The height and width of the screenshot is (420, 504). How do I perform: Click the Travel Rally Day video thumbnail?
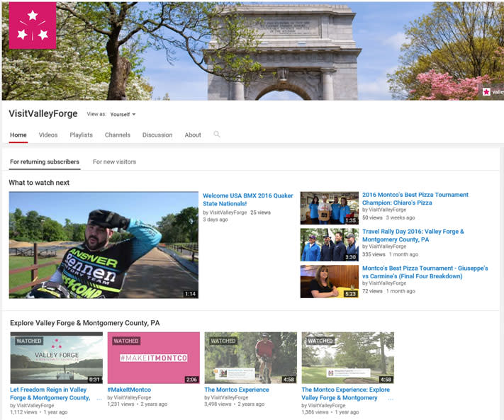click(330, 244)
